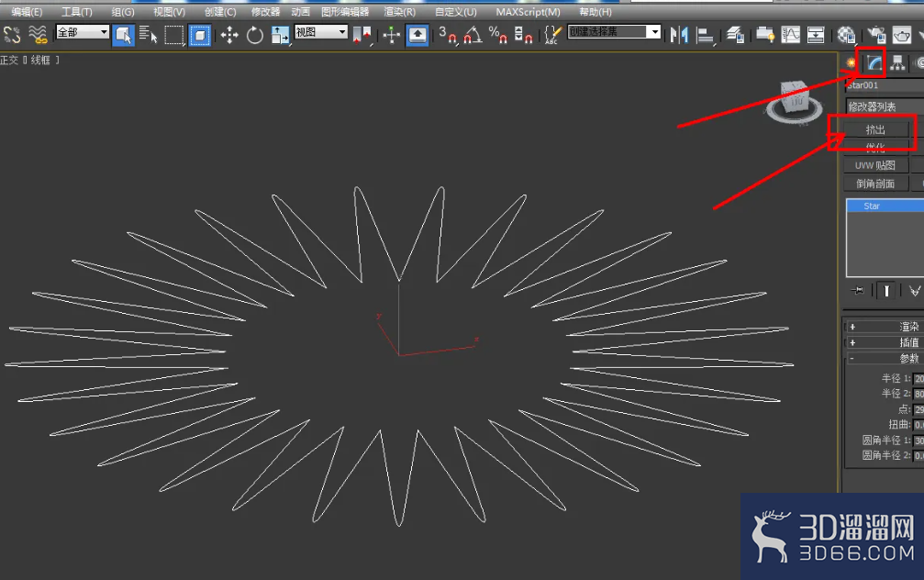Choose the Rectangular Selection Region tool
924x580 pixels.
[173, 36]
